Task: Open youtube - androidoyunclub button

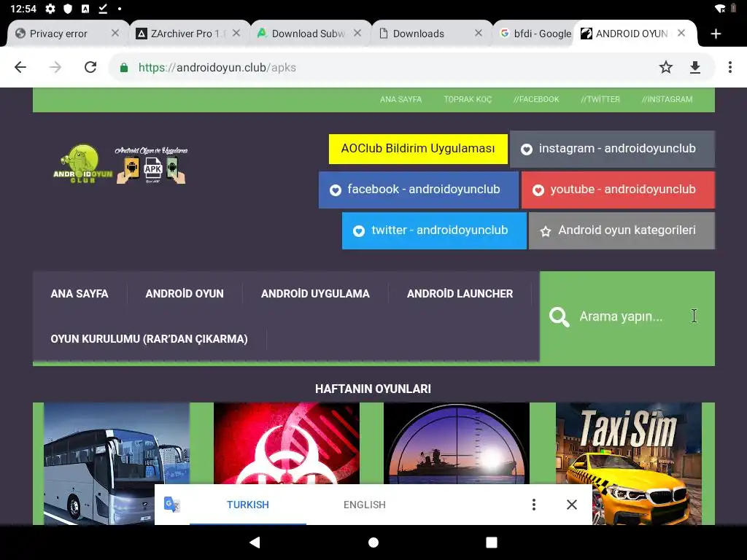Action: point(618,190)
